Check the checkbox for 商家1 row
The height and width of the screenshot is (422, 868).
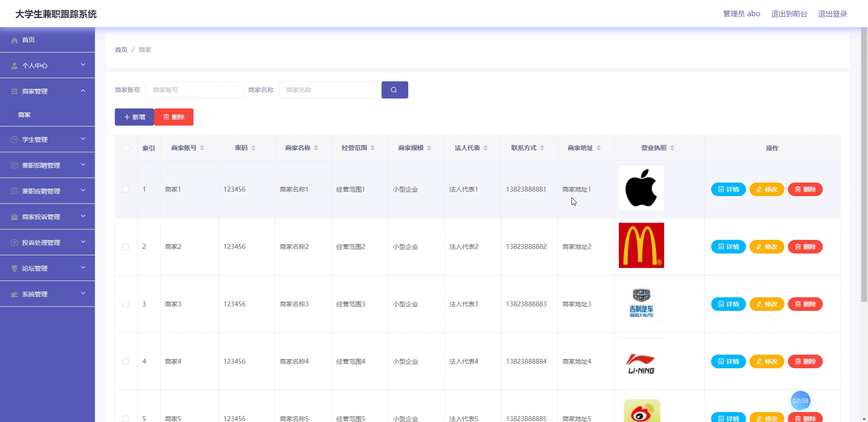click(126, 189)
